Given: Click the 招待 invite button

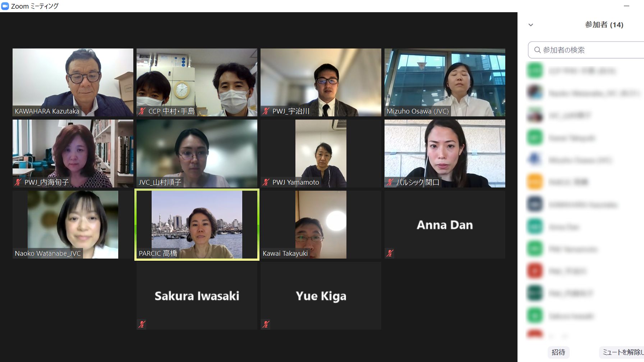Looking at the screenshot, I should (x=558, y=352).
